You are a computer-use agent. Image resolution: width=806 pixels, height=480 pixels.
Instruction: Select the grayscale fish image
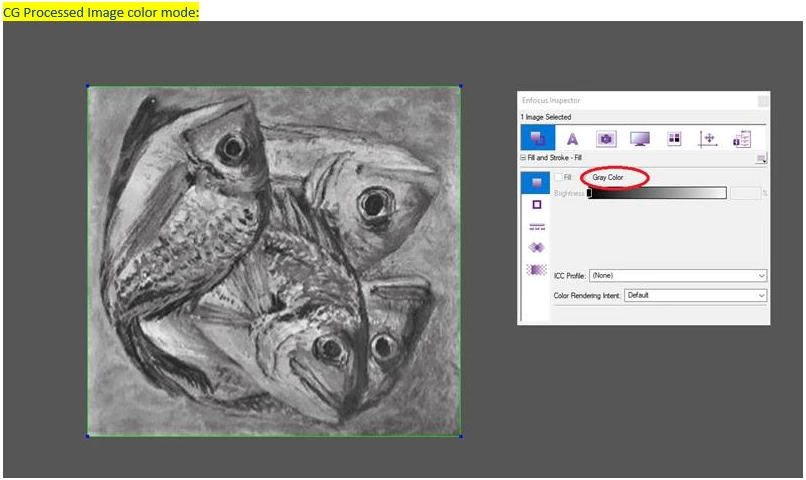274,261
